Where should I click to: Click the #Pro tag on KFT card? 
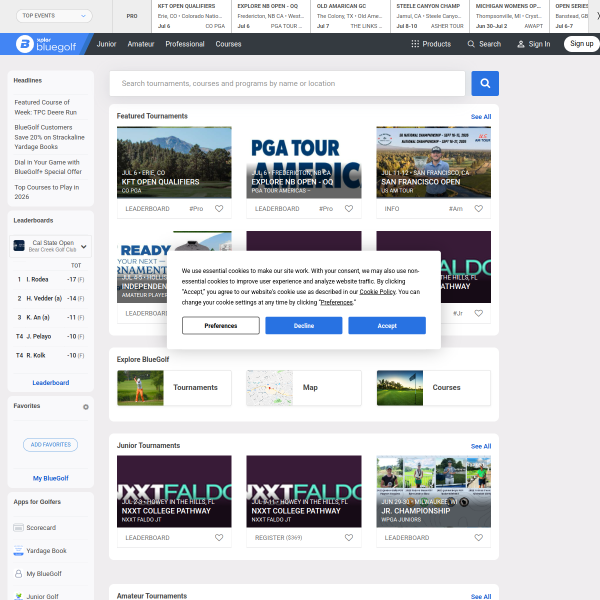[x=196, y=209]
